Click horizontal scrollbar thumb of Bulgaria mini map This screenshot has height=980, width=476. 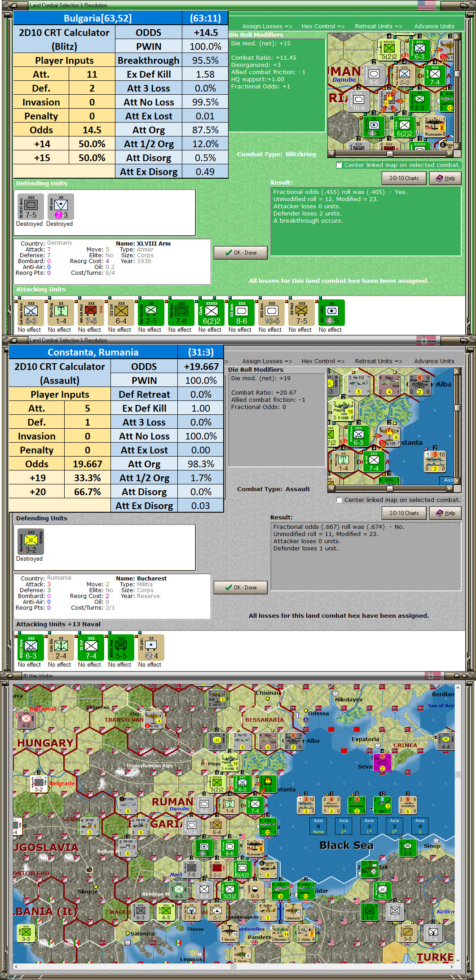click(390, 154)
